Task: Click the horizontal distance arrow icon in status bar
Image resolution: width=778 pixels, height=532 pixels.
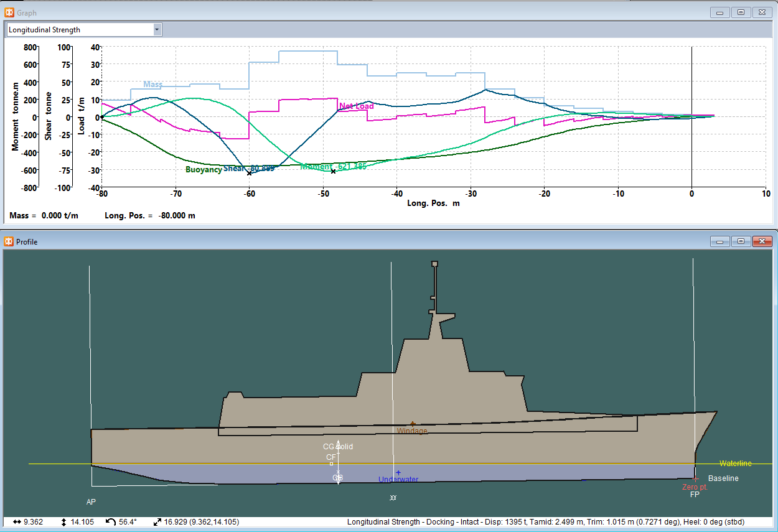Action: coord(16,522)
